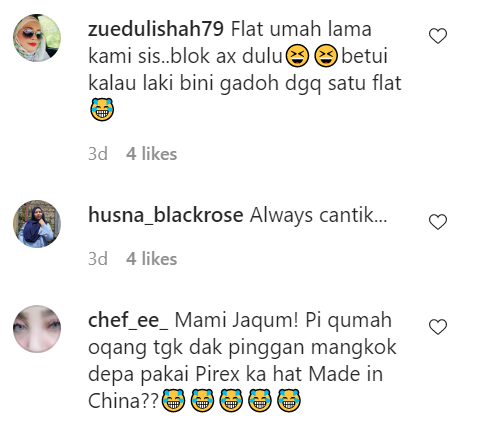Visit the chef_ee_ username link

coord(128,320)
